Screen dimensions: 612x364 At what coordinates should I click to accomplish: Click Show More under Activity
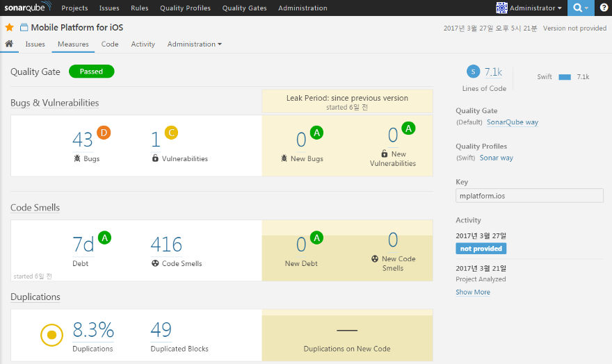coord(473,292)
